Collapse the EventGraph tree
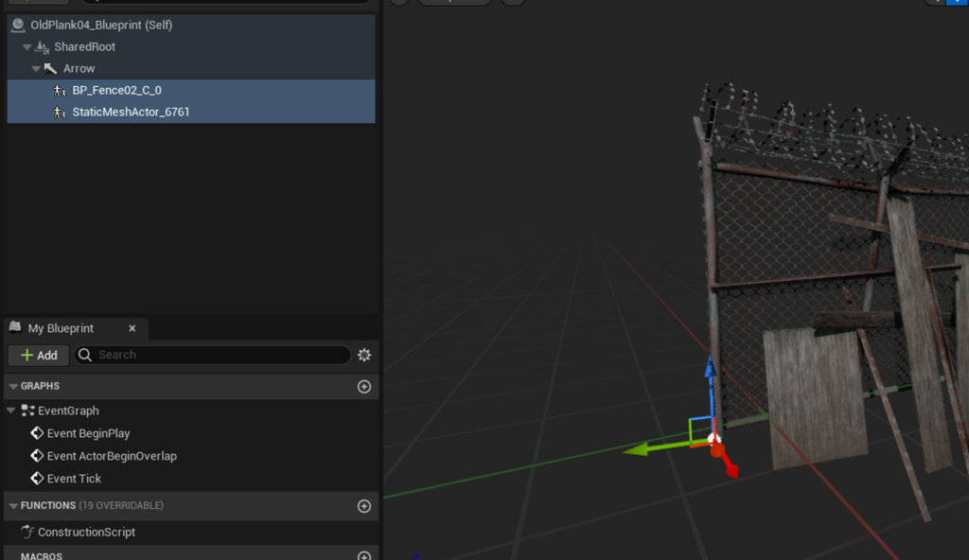The image size is (969, 560). (x=10, y=411)
